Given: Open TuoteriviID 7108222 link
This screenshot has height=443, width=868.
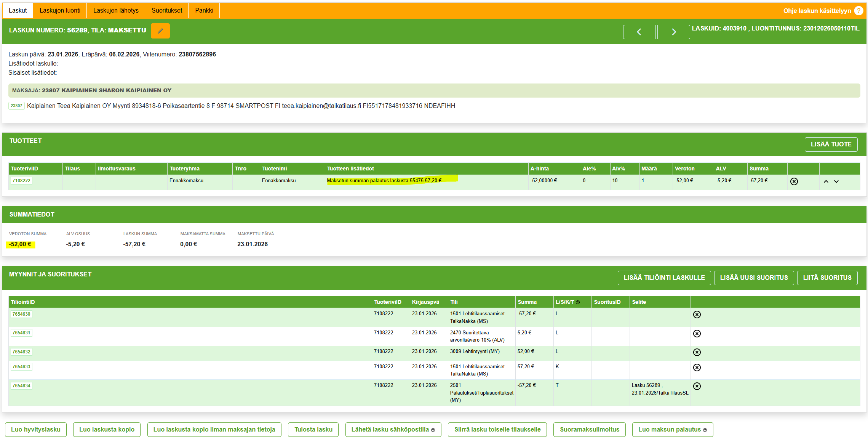Looking at the screenshot, I should coord(21,181).
